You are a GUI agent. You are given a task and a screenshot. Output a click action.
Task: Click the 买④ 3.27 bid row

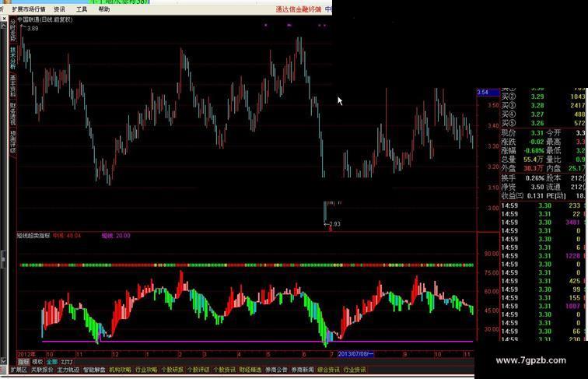click(x=544, y=114)
